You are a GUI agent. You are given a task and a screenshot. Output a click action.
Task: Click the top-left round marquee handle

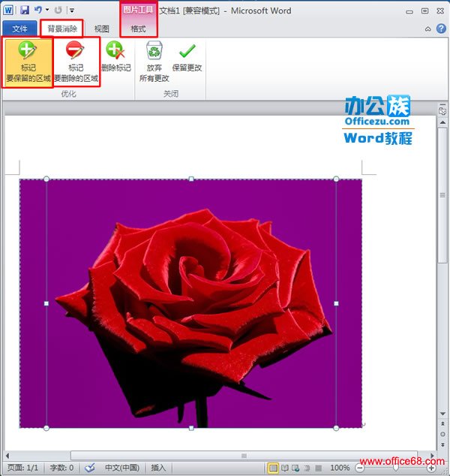tap(46, 179)
